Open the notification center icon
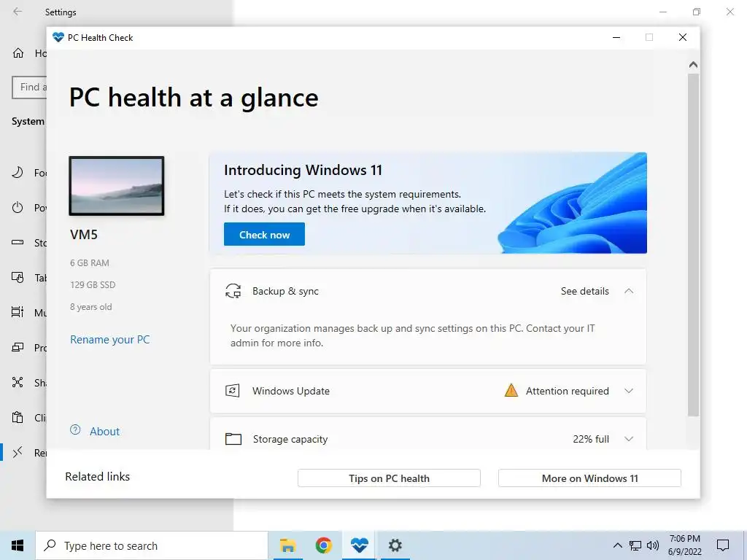Image resolution: width=747 pixels, height=560 pixels. pos(723,545)
